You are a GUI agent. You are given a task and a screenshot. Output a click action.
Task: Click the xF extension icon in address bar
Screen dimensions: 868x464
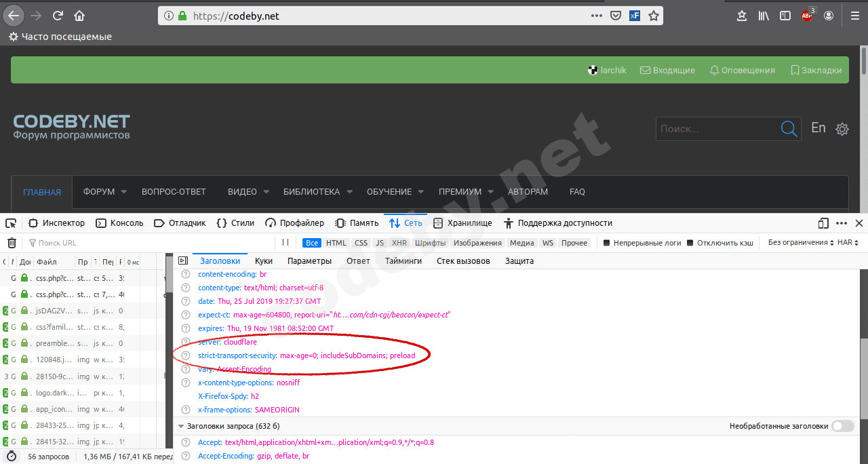(x=635, y=16)
